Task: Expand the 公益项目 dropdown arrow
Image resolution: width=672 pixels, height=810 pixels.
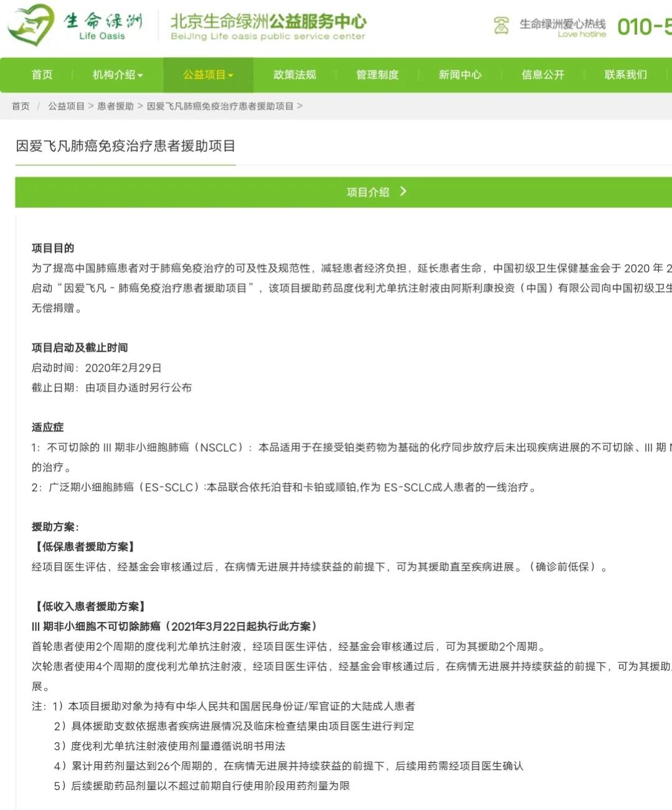Action: tap(233, 75)
